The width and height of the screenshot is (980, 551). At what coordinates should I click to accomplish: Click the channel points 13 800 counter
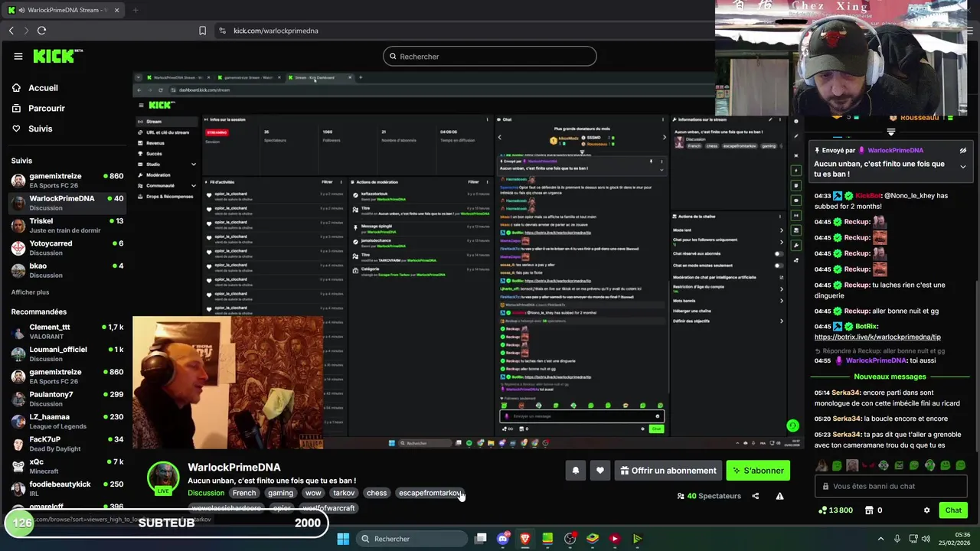[x=835, y=510]
